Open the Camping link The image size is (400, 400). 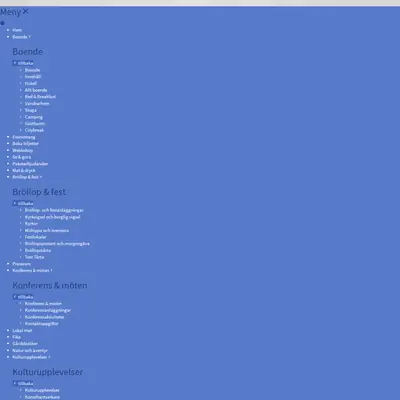pyautogui.click(x=34, y=117)
